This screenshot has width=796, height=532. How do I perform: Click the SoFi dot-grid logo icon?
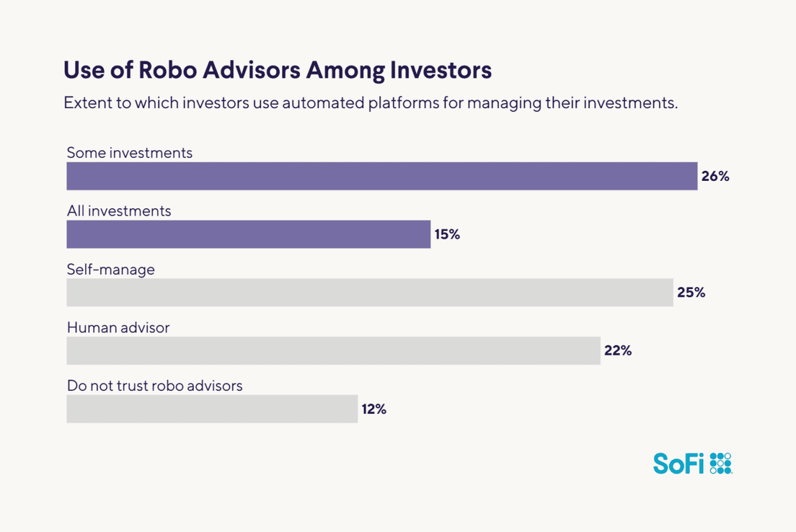click(x=720, y=463)
